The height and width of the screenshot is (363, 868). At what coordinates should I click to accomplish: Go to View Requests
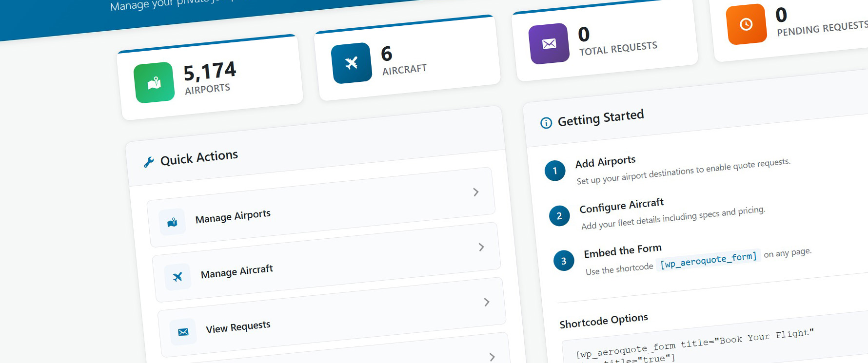pyautogui.click(x=238, y=327)
